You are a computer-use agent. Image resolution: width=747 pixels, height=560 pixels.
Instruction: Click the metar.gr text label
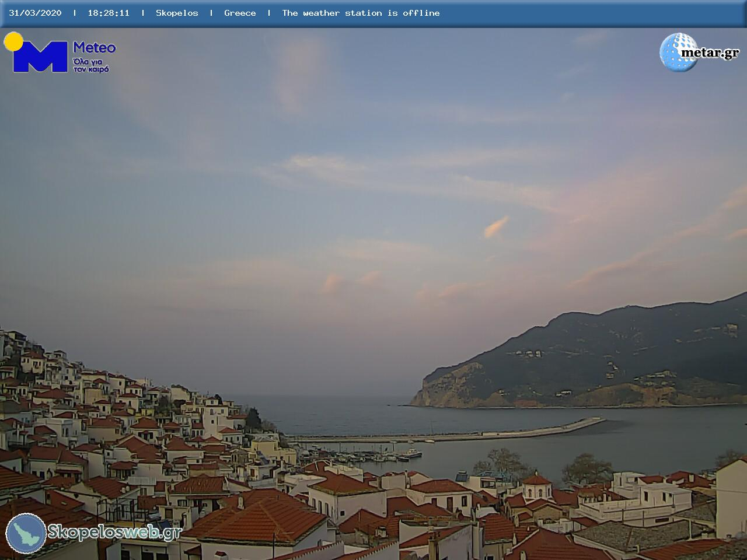coord(710,53)
